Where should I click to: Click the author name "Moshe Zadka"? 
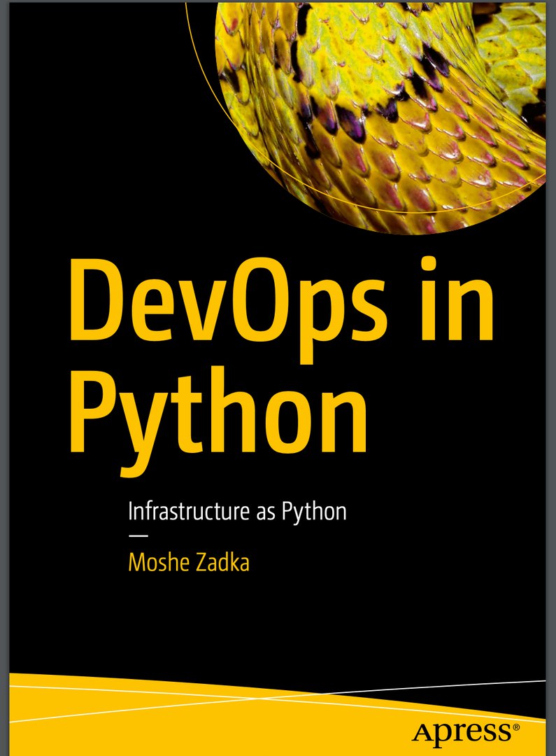[x=189, y=563]
